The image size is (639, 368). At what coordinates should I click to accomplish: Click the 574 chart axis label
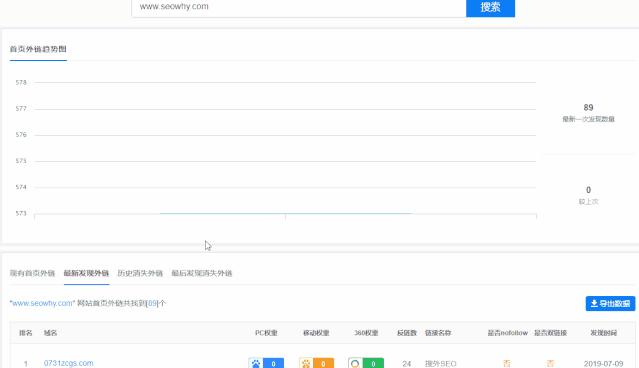point(21,187)
